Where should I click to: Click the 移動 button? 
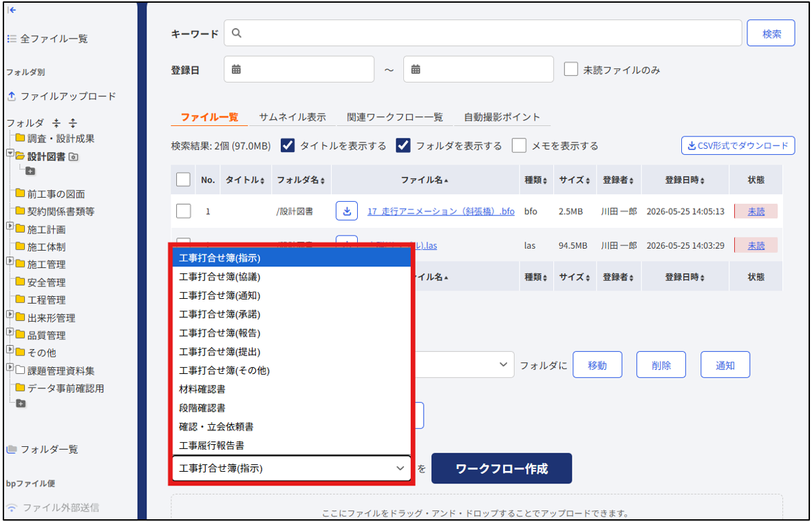click(x=597, y=365)
